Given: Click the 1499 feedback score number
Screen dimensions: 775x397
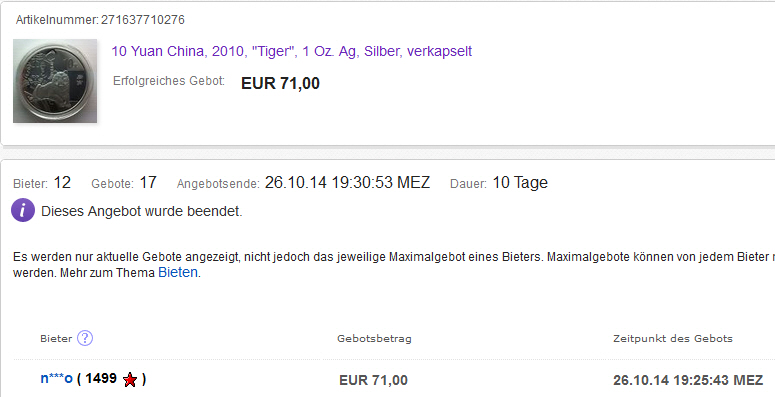Looking at the screenshot, I should pyautogui.click(x=101, y=379).
